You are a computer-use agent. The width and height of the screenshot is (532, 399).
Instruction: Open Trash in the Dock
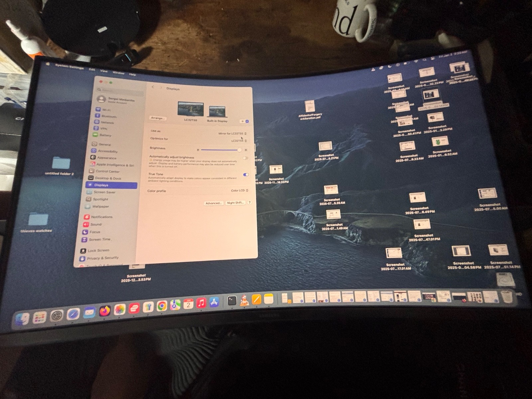point(507,296)
